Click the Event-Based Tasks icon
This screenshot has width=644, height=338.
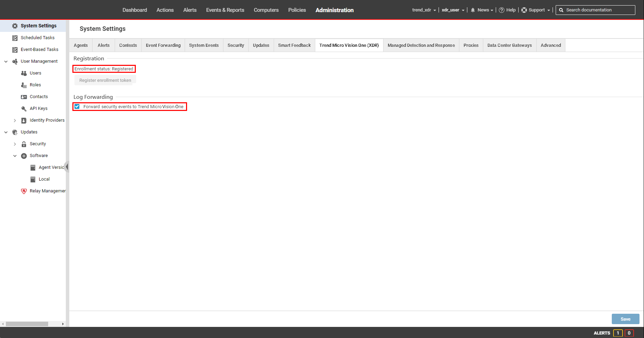[15, 49]
